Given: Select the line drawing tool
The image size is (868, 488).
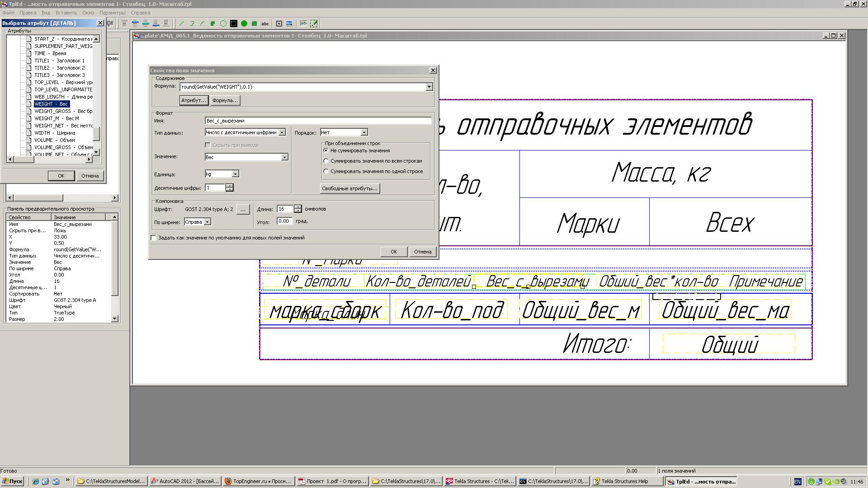Looking at the screenshot, I should [x=182, y=23].
